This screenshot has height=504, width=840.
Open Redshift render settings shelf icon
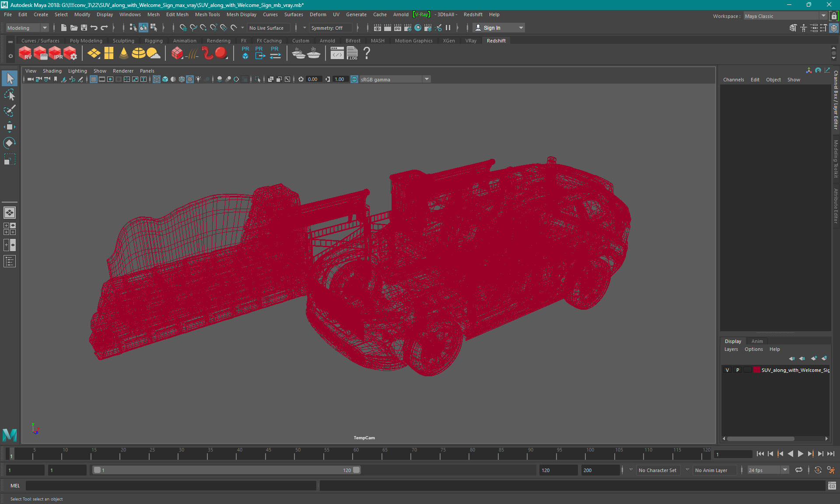pyautogui.click(x=70, y=53)
